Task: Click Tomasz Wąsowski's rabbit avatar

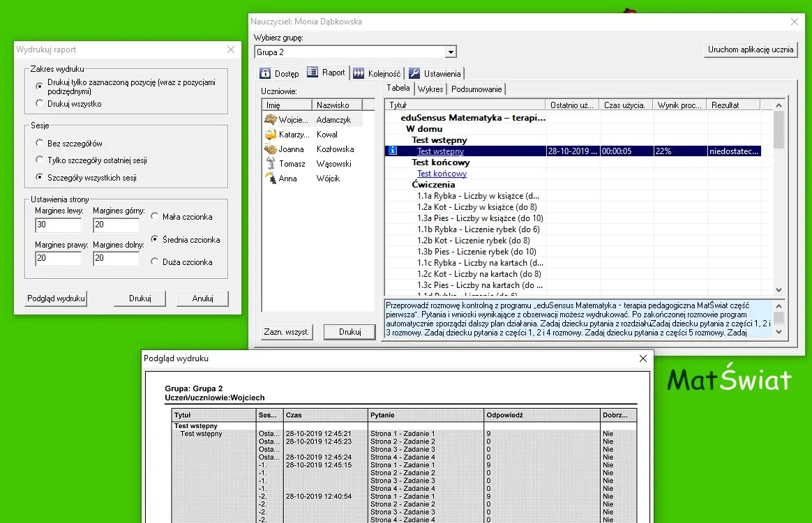Action: (271, 163)
